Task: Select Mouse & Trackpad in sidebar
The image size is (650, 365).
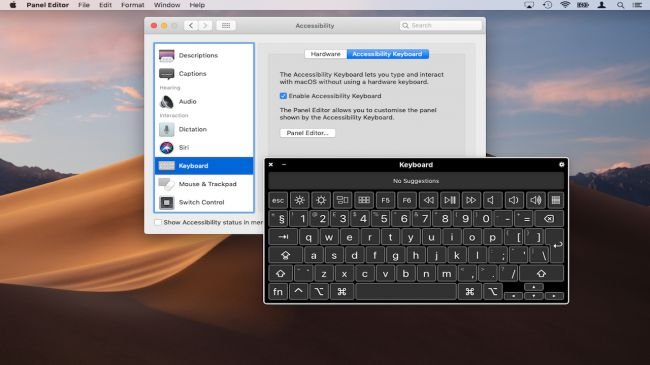Action: coord(204,184)
